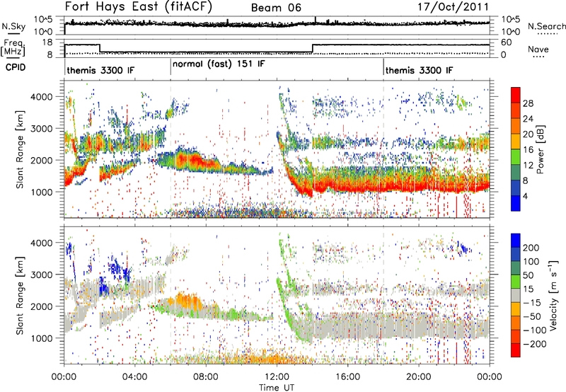Click the '24' tick label on the power colorbar
The image size is (566, 392).
[x=528, y=119]
